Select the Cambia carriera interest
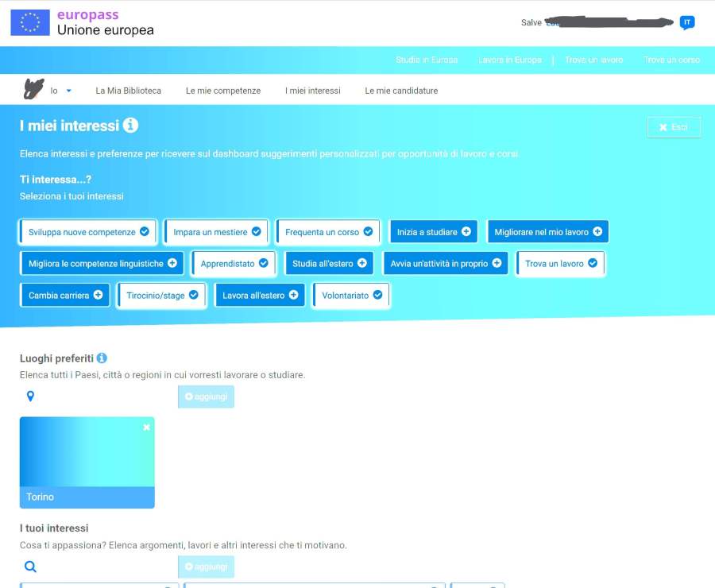This screenshot has height=588, width=715. pyautogui.click(x=65, y=295)
